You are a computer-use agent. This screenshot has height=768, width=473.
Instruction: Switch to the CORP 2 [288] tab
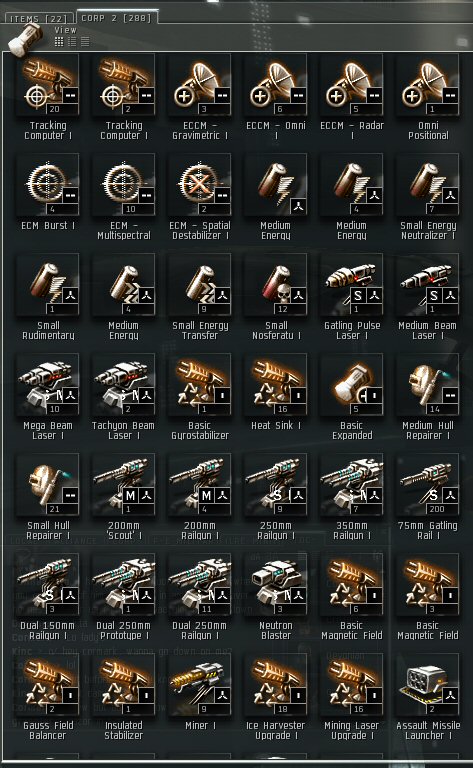point(117,18)
